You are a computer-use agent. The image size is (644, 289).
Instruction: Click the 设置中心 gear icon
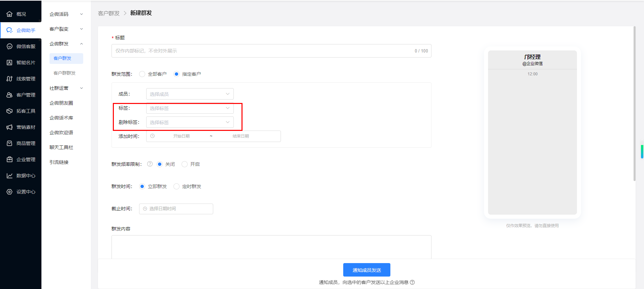tap(9, 192)
